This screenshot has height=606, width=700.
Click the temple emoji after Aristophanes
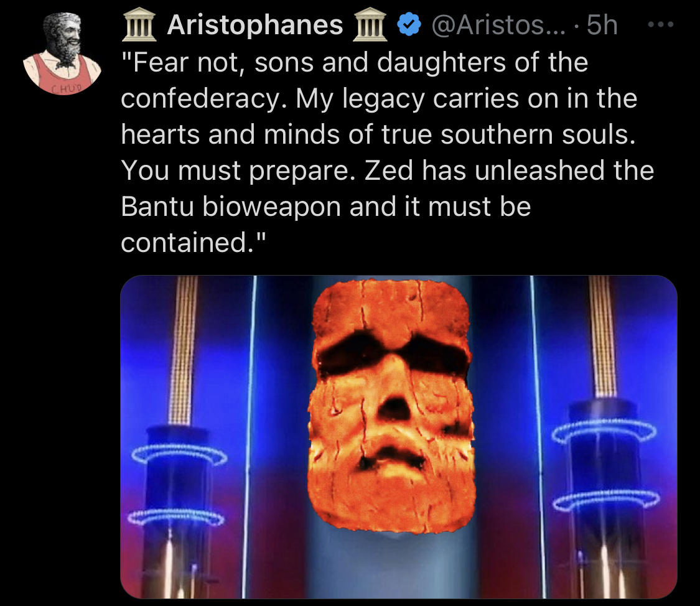pyautogui.click(x=370, y=26)
